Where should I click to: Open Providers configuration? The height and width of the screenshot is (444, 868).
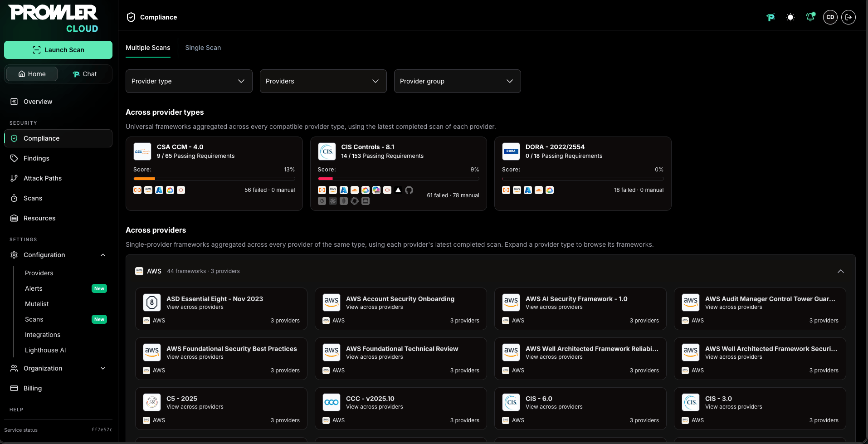[x=39, y=273]
